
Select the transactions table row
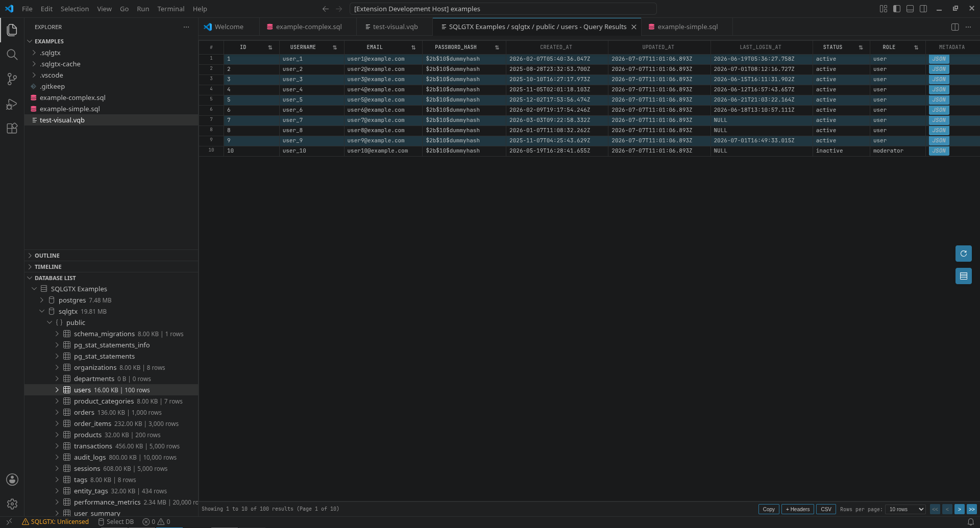pyautogui.click(x=111, y=446)
